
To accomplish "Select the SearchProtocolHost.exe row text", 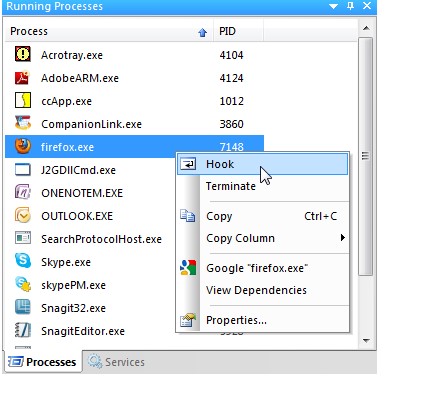I will coord(101,239).
